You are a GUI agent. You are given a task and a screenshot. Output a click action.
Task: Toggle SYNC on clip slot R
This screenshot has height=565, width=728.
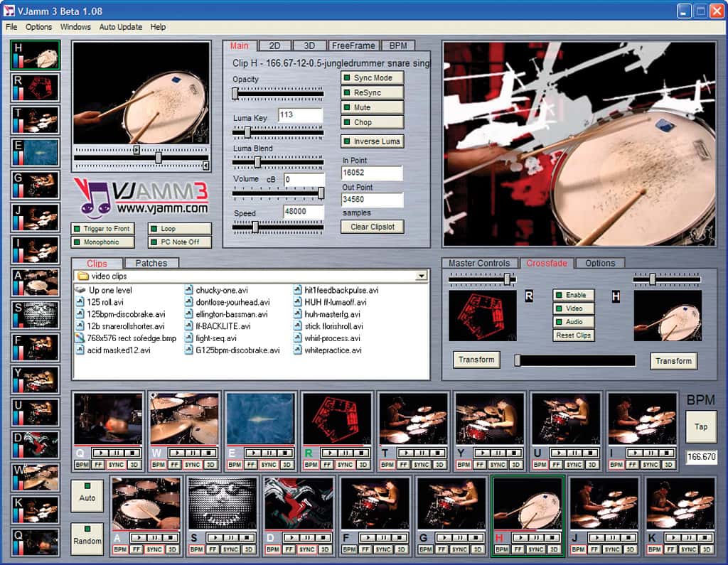(x=345, y=464)
